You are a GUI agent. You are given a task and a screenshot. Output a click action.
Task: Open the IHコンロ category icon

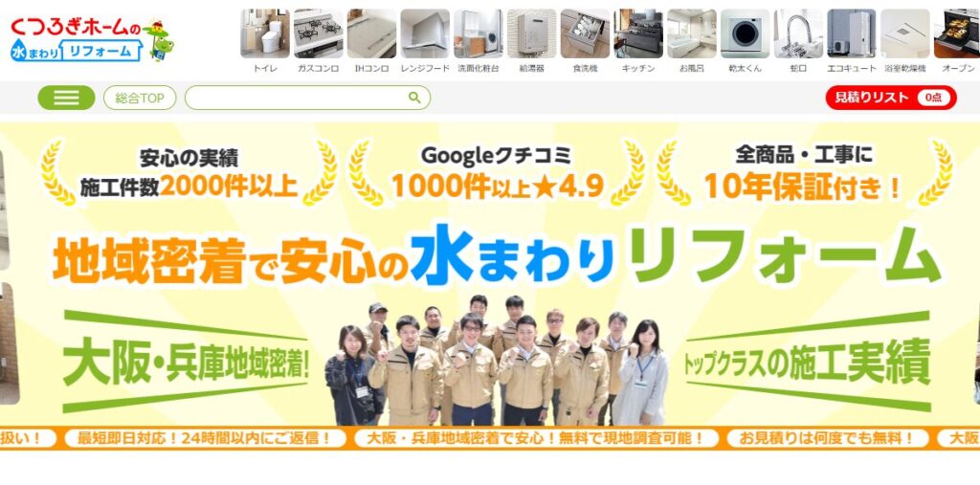[x=372, y=41]
